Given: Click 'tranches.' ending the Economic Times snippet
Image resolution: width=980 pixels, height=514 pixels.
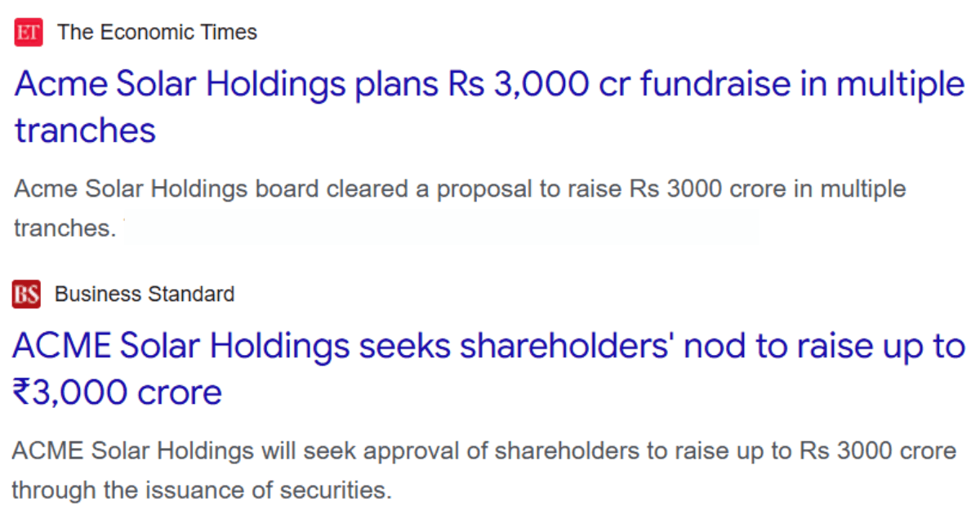Looking at the screenshot, I should [65, 228].
